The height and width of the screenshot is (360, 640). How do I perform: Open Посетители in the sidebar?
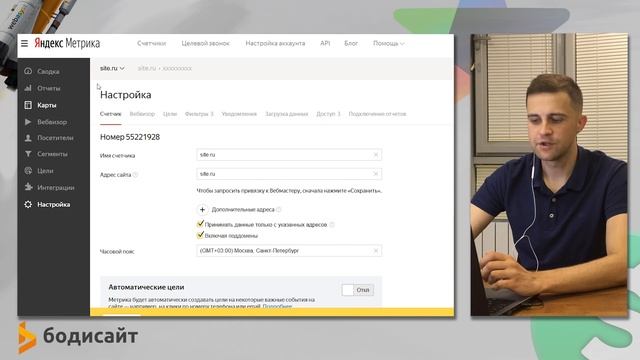(56, 138)
